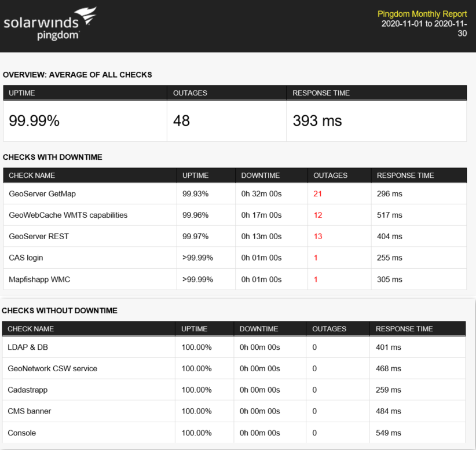
Task: Click the SolarWinds Pingdom logo
Action: (x=50, y=24)
